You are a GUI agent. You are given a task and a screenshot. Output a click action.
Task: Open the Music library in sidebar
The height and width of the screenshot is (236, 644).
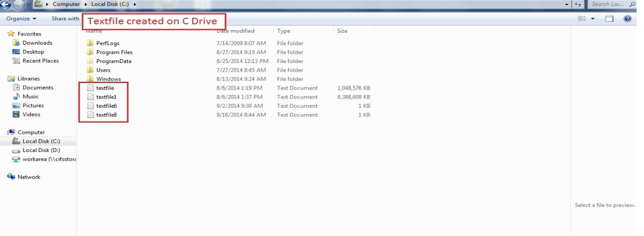click(x=31, y=97)
